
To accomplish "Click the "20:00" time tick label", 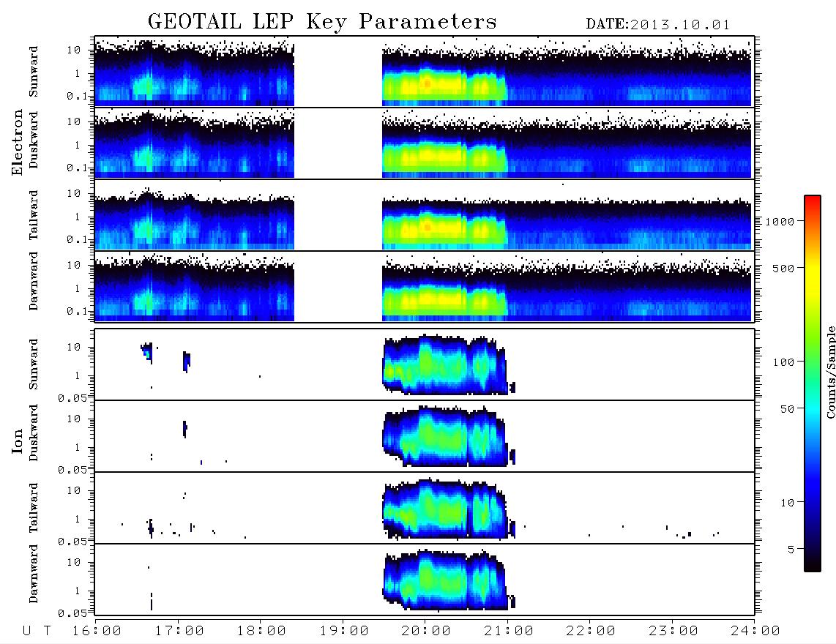I will [x=426, y=632].
